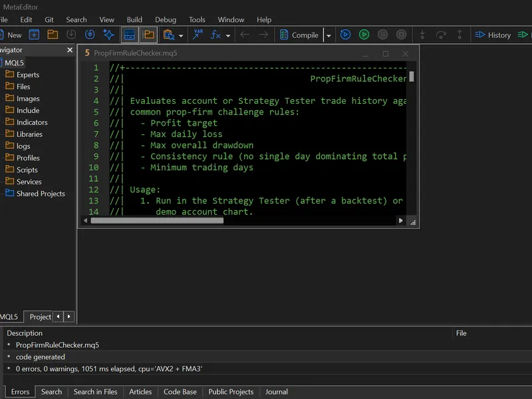Open the Build menu
Image resolution: width=532 pixels, height=399 pixels.
point(134,20)
